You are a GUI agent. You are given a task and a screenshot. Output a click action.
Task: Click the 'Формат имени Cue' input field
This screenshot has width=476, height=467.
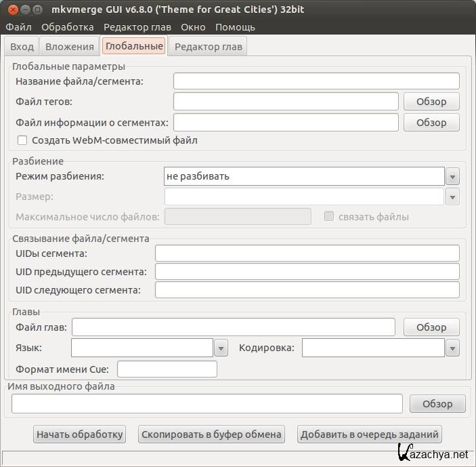(167, 369)
